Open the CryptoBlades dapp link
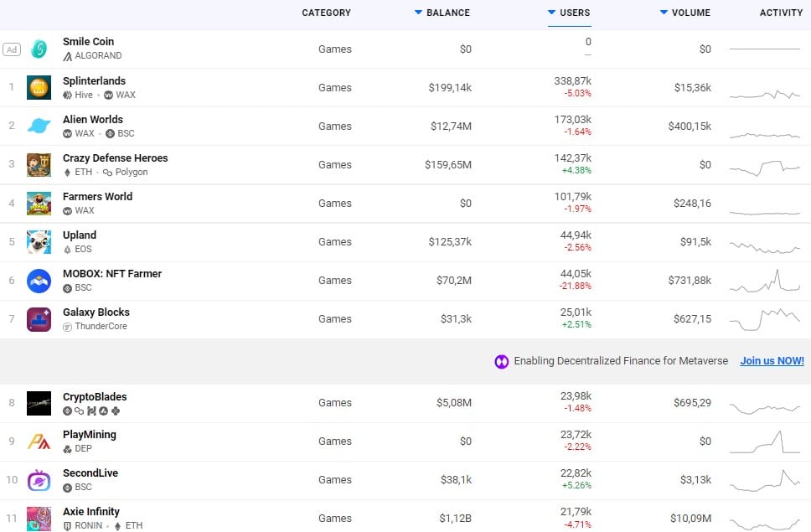Image resolution: width=811 pixels, height=532 pixels. (95, 396)
